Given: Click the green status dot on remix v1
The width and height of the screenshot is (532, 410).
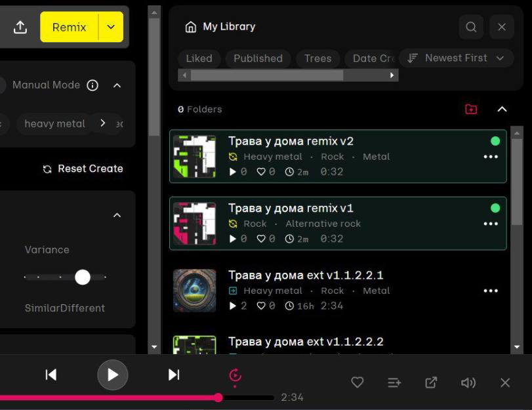Looking at the screenshot, I should pos(495,208).
